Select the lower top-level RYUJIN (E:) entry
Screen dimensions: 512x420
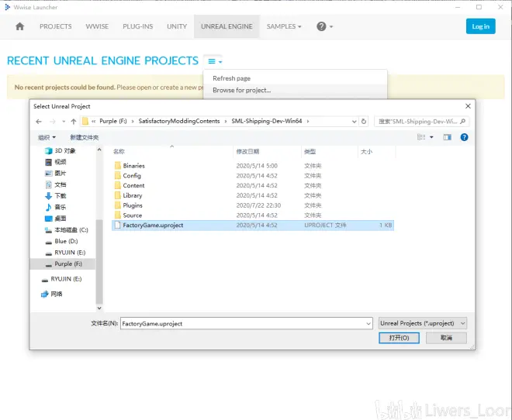click(61, 279)
